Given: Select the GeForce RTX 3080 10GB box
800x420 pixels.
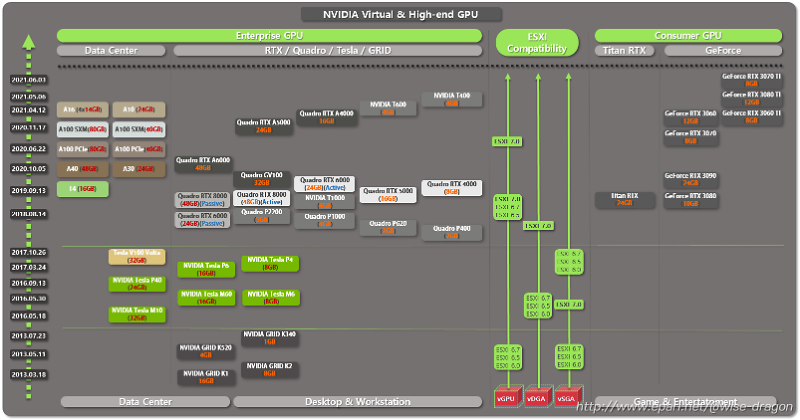Looking at the screenshot, I should (690, 200).
